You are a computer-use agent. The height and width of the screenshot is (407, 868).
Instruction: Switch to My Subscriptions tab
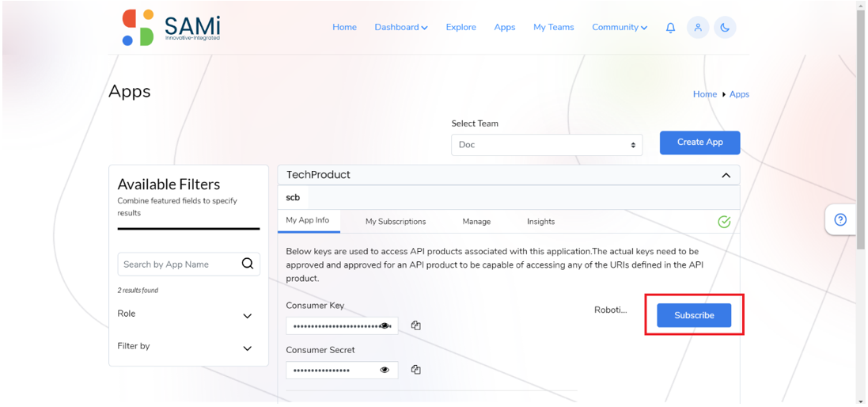(396, 222)
